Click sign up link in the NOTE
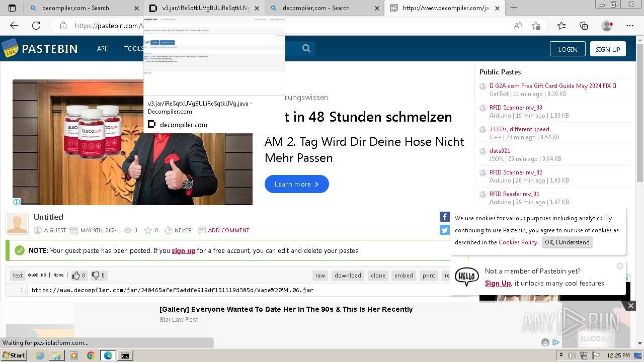 click(x=184, y=250)
